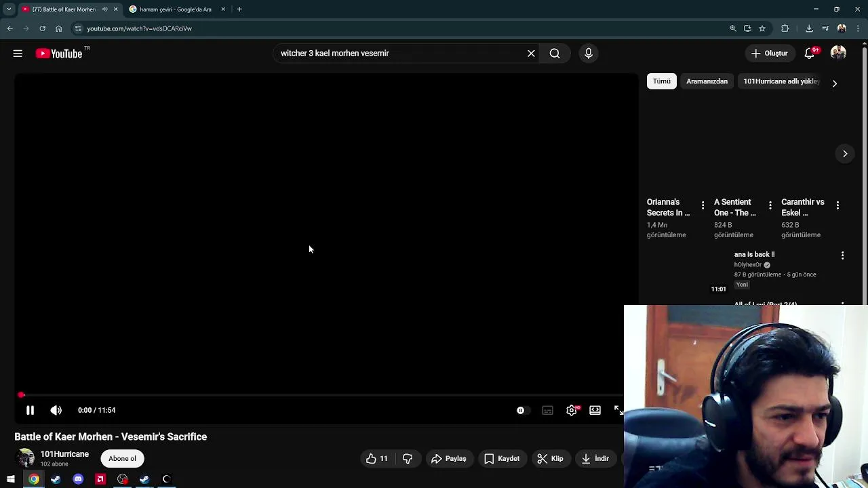Image resolution: width=868 pixels, height=488 pixels.
Task: Open Chrome three-dot menu
Action: (858, 28)
